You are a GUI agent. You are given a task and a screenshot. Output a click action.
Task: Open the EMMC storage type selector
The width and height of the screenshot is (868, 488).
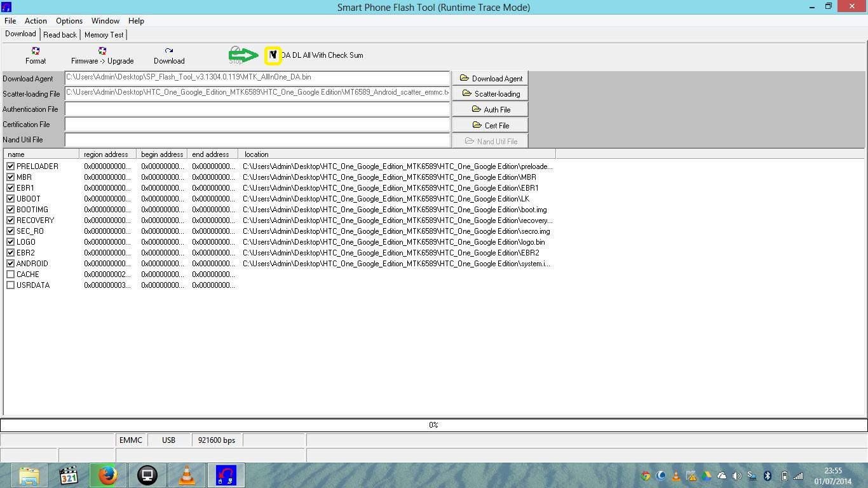pos(131,439)
